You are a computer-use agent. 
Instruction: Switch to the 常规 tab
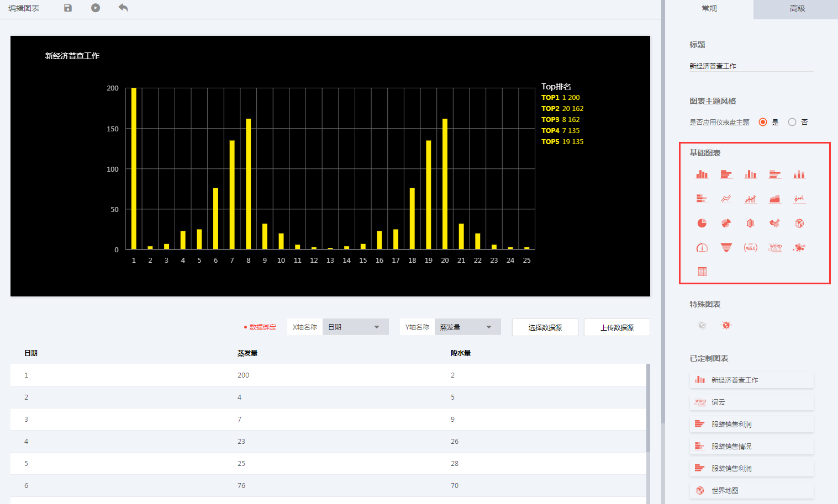point(709,9)
